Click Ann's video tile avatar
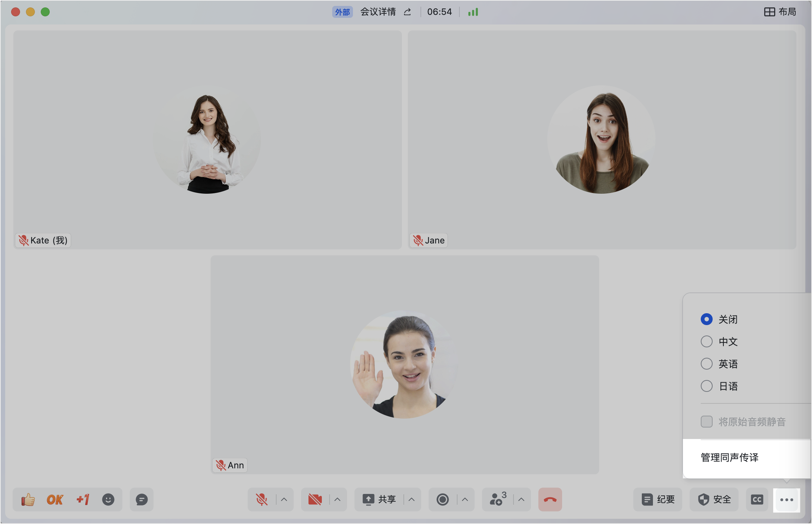812x524 pixels. pos(404,364)
